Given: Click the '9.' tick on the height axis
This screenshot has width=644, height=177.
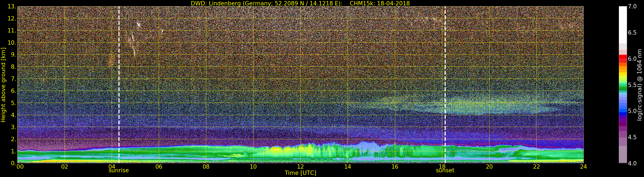Looking at the screenshot, I should (13, 55).
